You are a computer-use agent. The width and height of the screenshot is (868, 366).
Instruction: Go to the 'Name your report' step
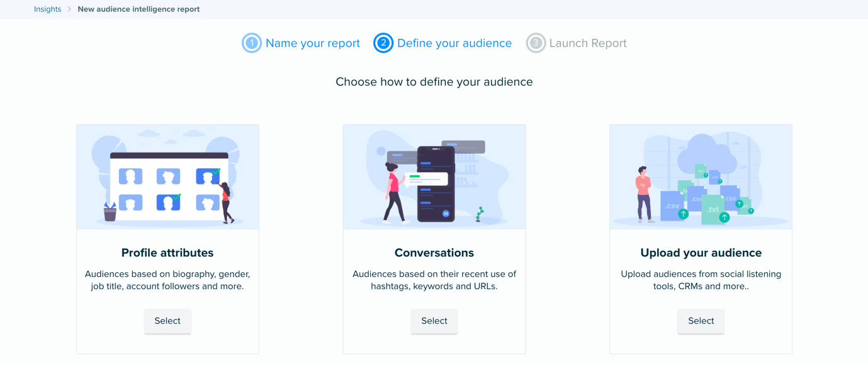coord(313,43)
